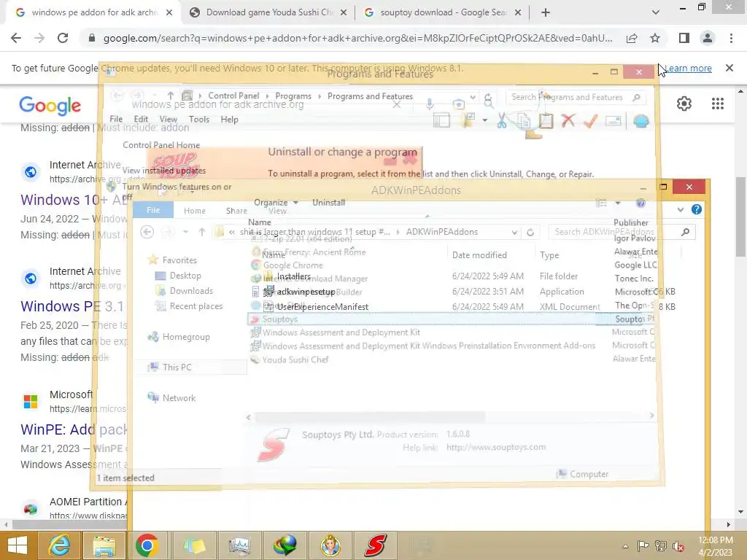
Task: Open Desktop in navigation pane
Action: tap(185, 275)
